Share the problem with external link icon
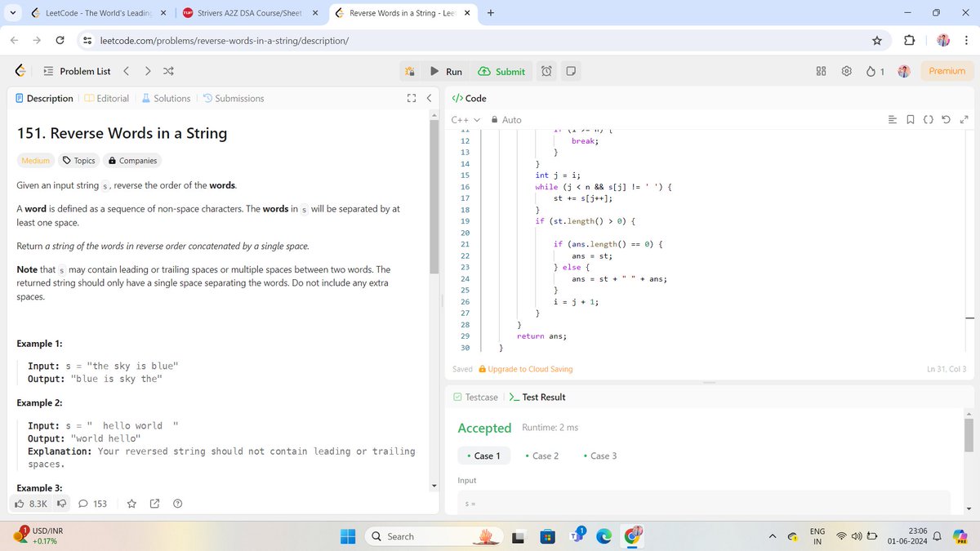The height and width of the screenshot is (551, 980). click(154, 504)
